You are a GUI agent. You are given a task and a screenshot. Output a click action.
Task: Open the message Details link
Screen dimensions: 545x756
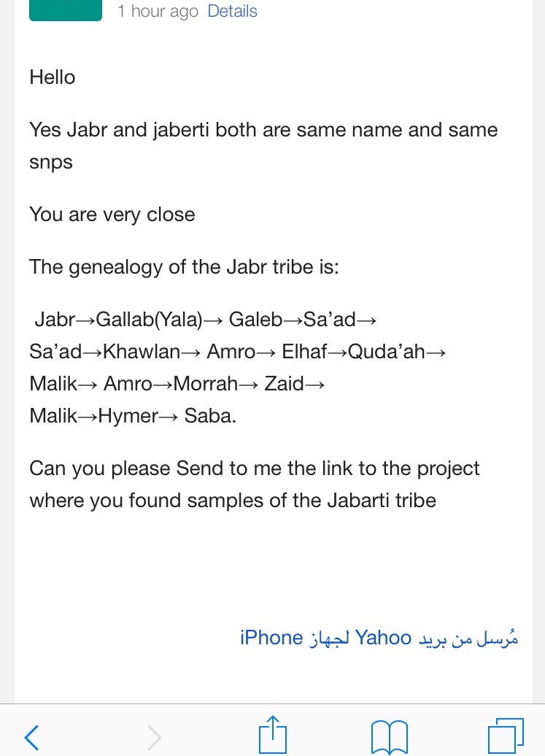tap(232, 11)
